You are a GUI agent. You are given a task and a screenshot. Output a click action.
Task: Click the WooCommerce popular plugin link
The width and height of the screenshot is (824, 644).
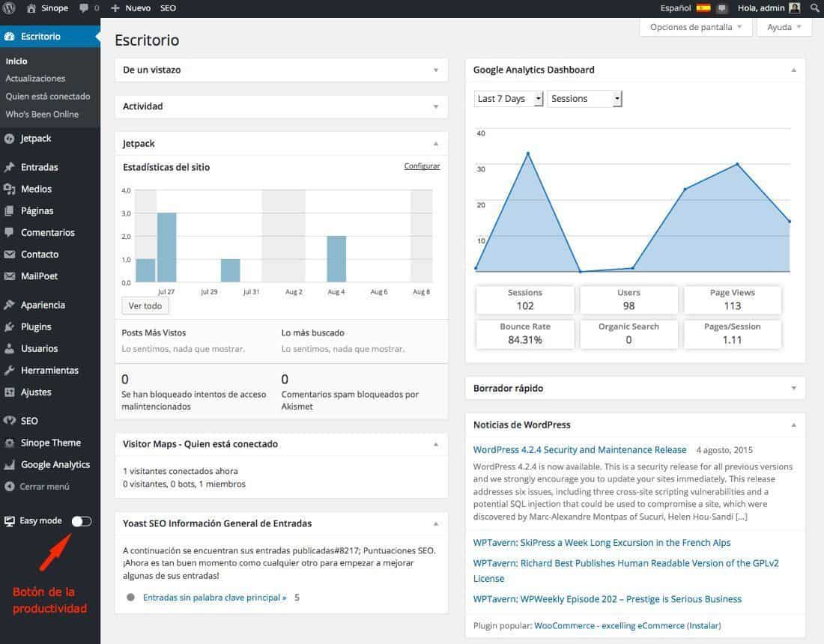pos(610,625)
